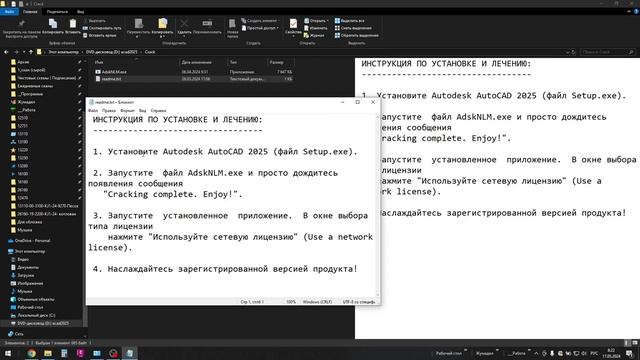Click Журнал (History) in the Open group
This screenshot has width=640, height=360.
(314, 36)
